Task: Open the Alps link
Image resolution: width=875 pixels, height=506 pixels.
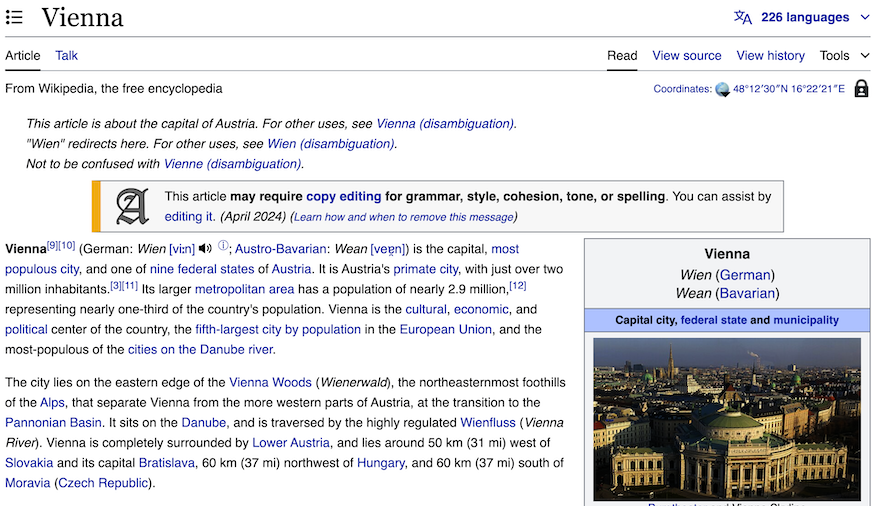Action: [x=52, y=402]
